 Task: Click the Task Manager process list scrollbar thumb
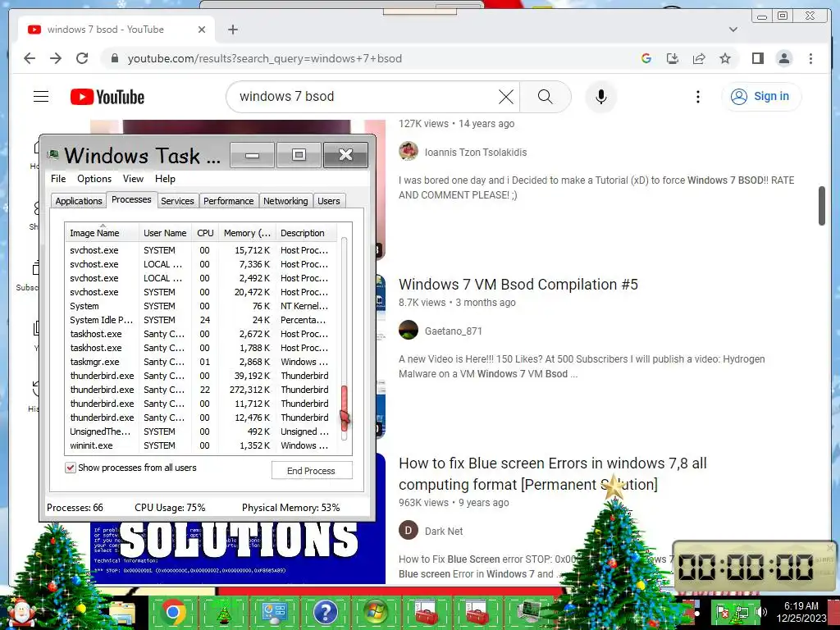click(344, 407)
